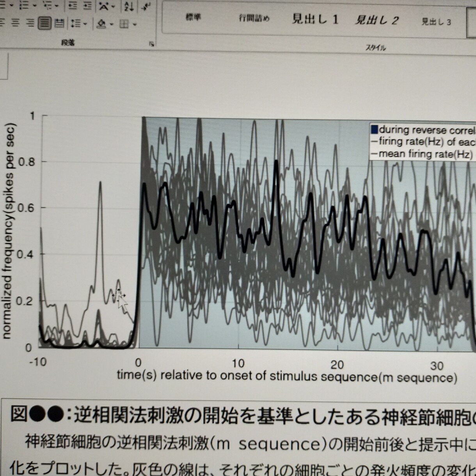This screenshot has height=476, width=476.
Task: Apply the 見出し 3 style
Action: coord(436,22)
